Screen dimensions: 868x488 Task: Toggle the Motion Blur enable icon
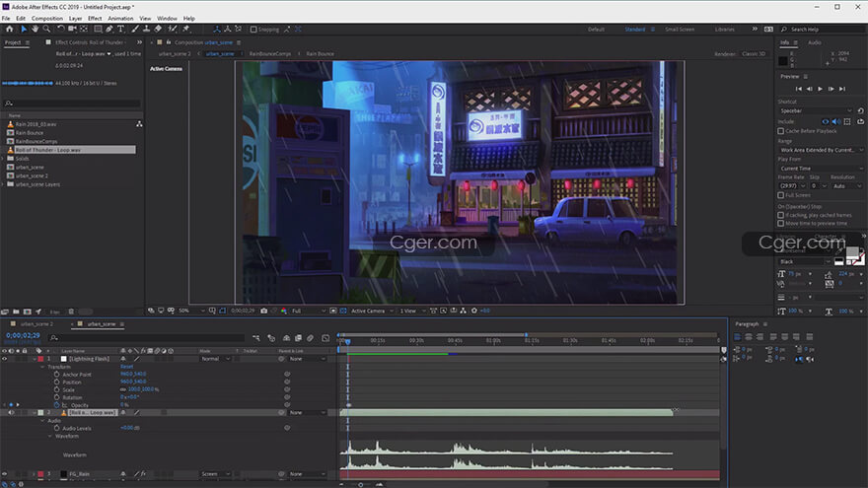[310, 337]
